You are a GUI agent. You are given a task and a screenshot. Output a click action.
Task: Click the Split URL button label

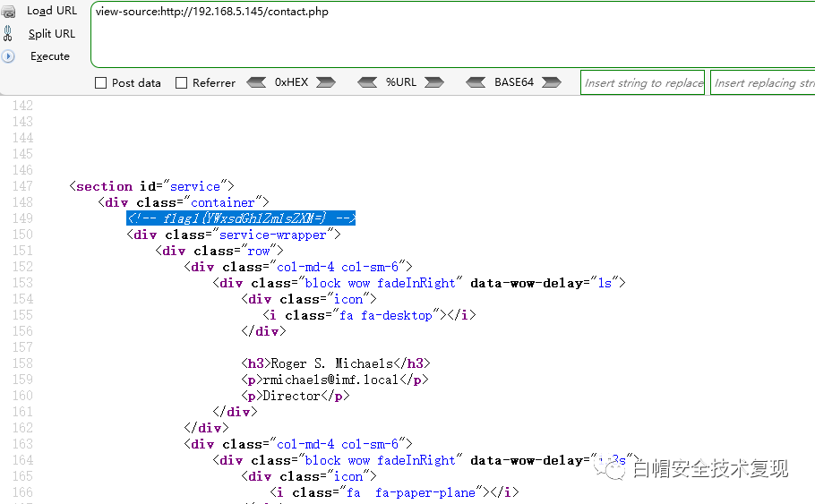coord(52,34)
